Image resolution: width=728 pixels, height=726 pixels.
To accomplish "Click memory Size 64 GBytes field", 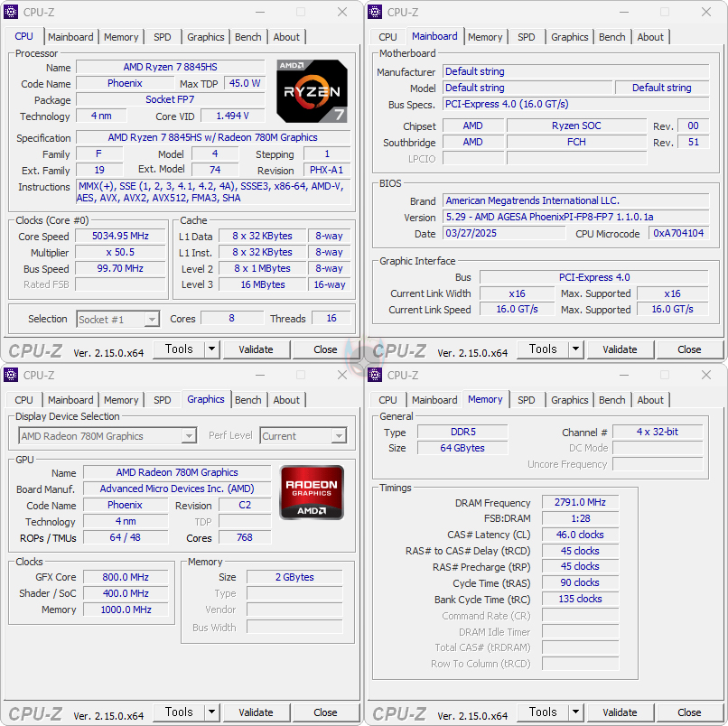I will 462,448.
